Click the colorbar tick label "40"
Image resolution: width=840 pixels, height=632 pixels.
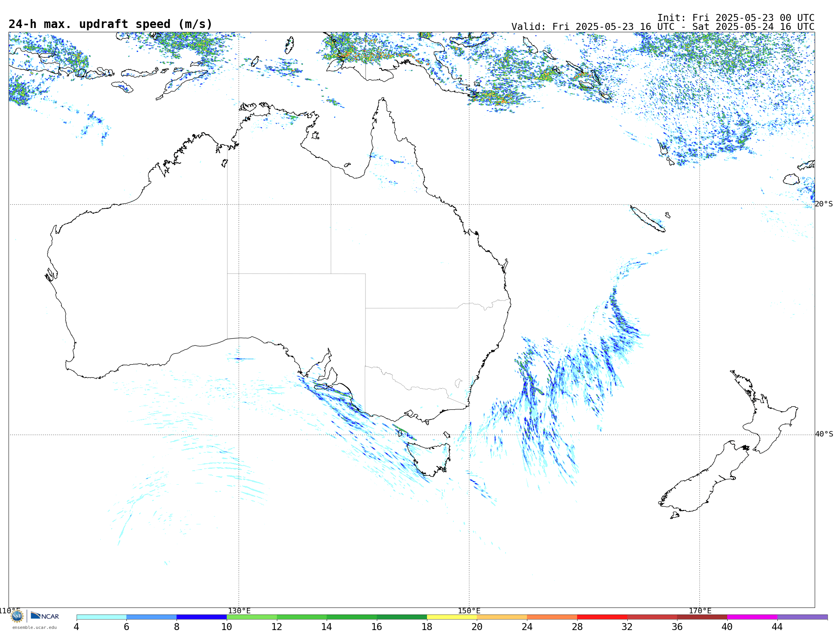coord(727,627)
